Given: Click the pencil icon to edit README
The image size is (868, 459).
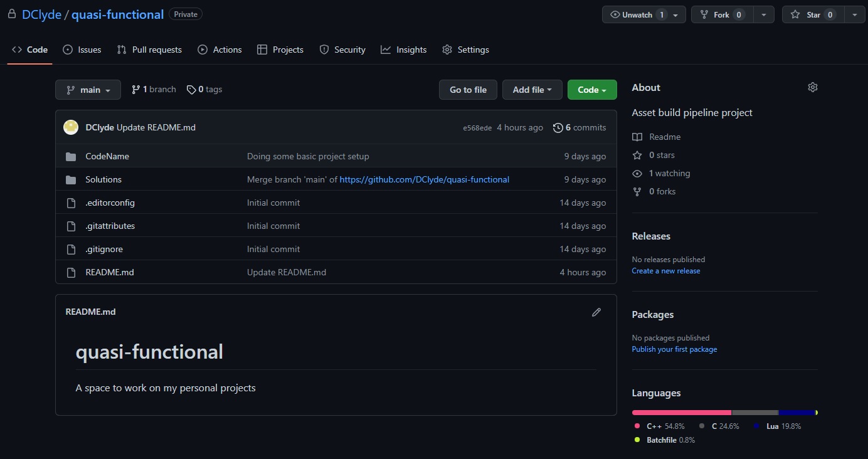Looking at the screenshot, I should click(596, 312).
